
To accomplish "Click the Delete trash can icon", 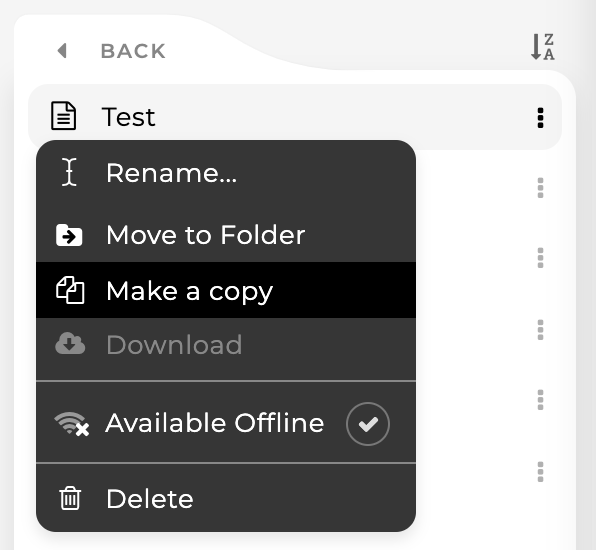I will coord(70,498).
